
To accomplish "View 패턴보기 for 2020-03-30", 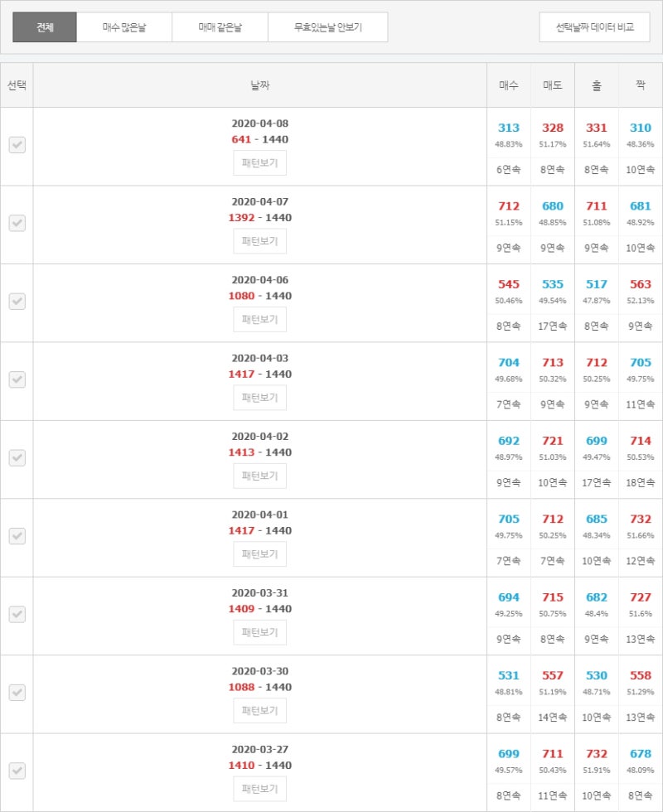I will point(259,711).
